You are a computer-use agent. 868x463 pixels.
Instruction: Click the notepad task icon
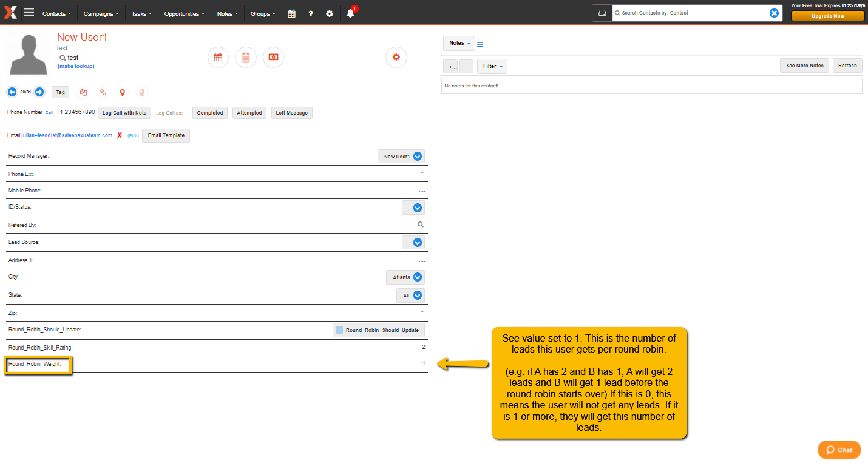(x=246, y=57)
